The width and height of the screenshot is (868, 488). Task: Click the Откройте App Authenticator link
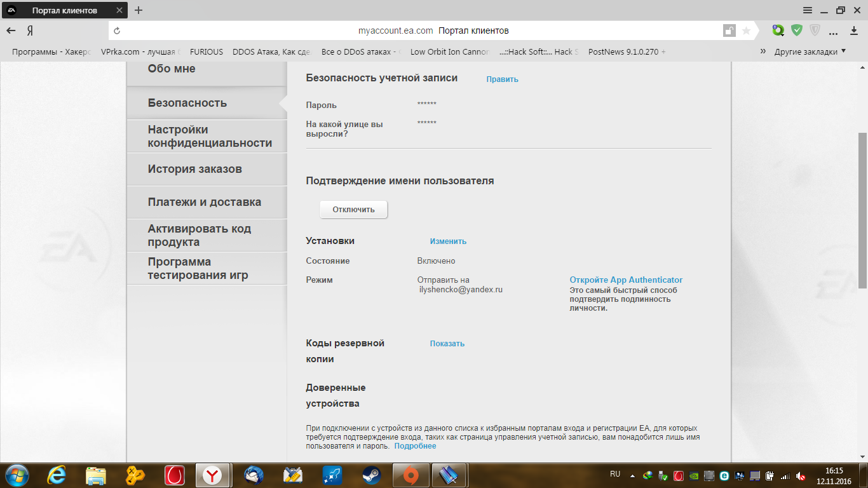coord(626,280)
